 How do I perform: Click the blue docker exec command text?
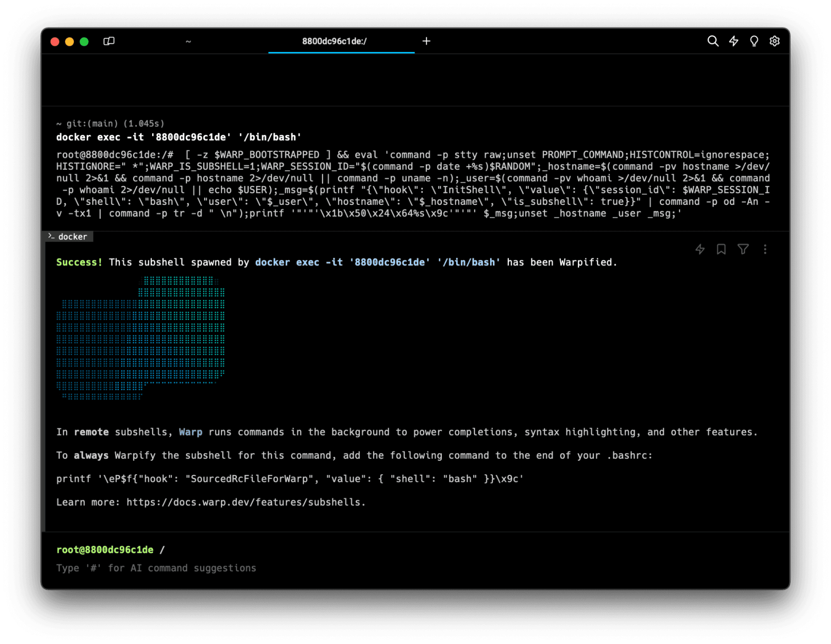(x=377, y=262)
